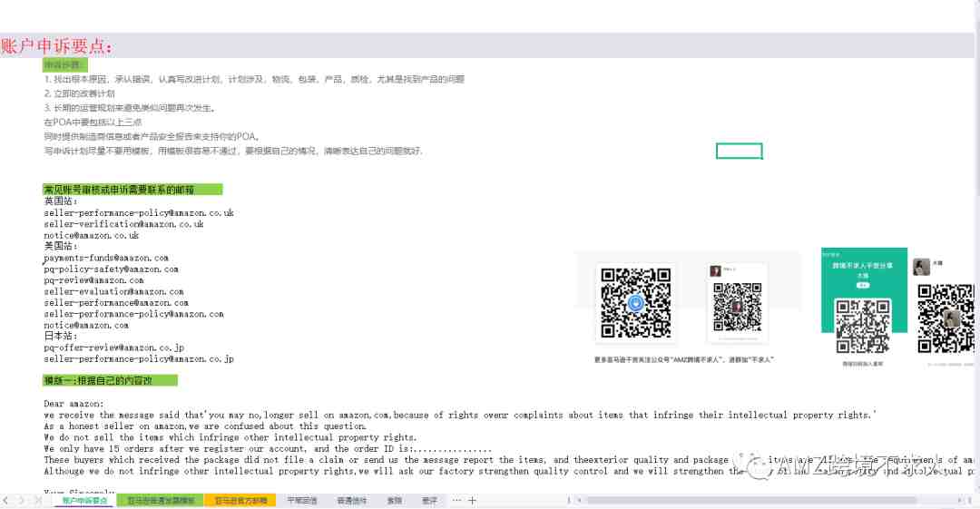
Task: Select the line starting with '2. 立即'
Action: pos(79,93)
